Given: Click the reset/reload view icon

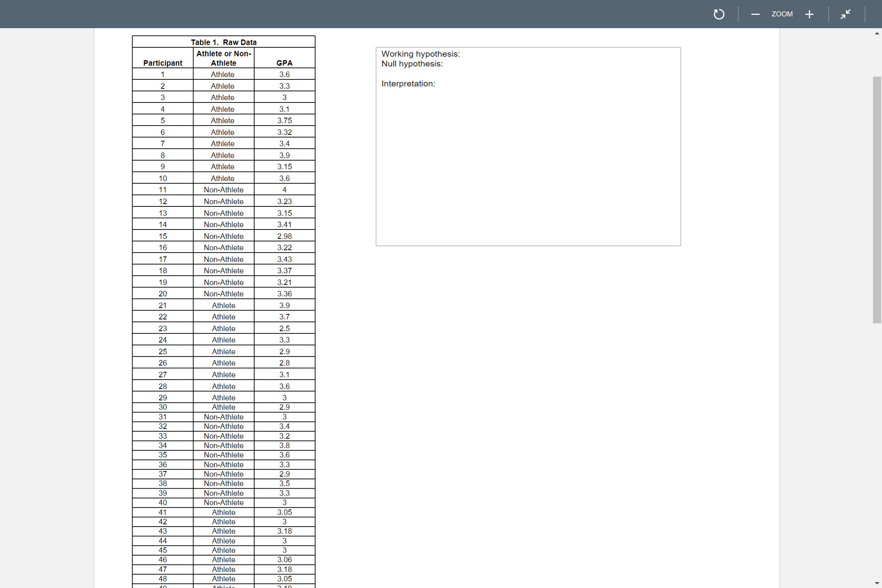Looking at the screenshot, I should click(x=719, y=14).
